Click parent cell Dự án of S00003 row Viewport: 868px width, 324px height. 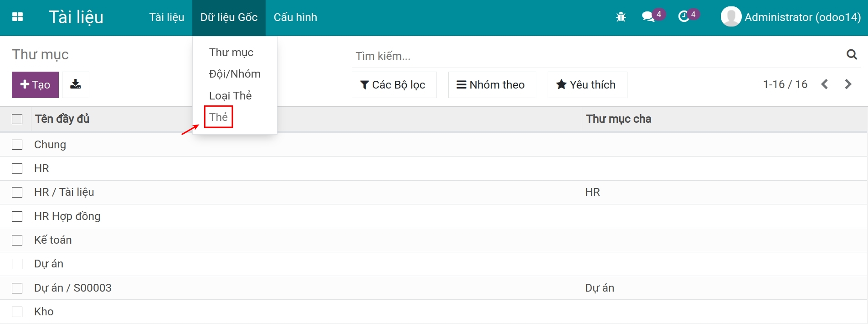(600, 288)
